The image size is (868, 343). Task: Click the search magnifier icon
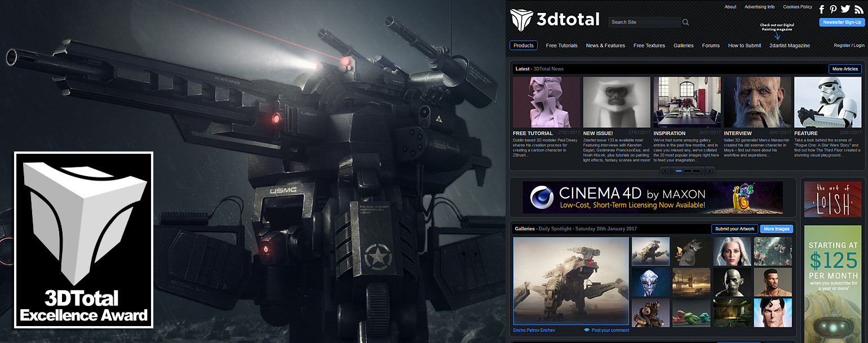pos(685,23)
